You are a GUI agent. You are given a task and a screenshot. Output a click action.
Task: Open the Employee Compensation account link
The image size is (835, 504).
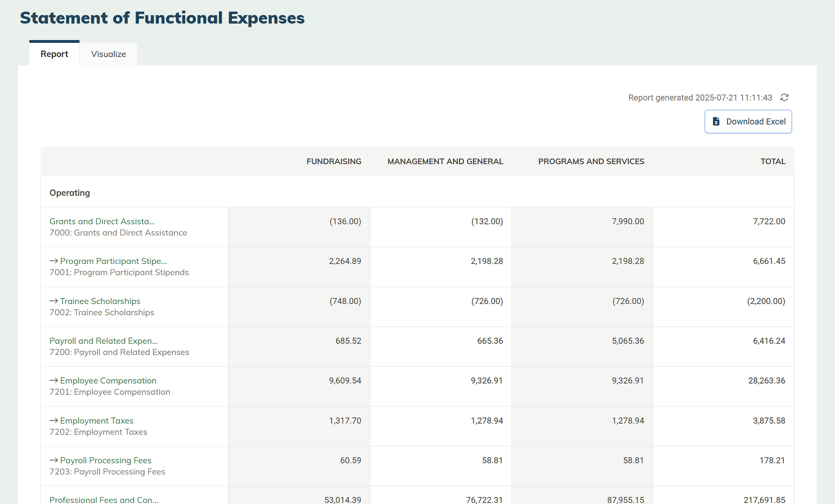pos(108,381)
